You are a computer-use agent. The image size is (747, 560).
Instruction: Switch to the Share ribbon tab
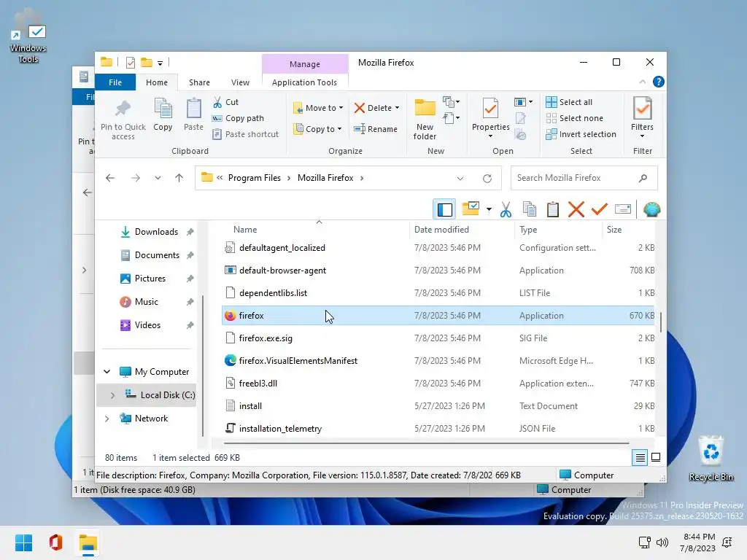199,82
